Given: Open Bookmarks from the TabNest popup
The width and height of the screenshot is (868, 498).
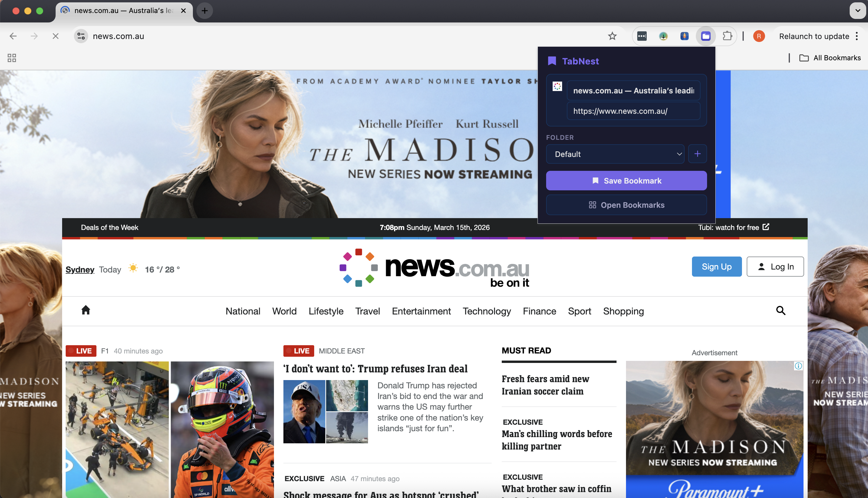Looking at the screenshot, I should click(x=626, y=205).
